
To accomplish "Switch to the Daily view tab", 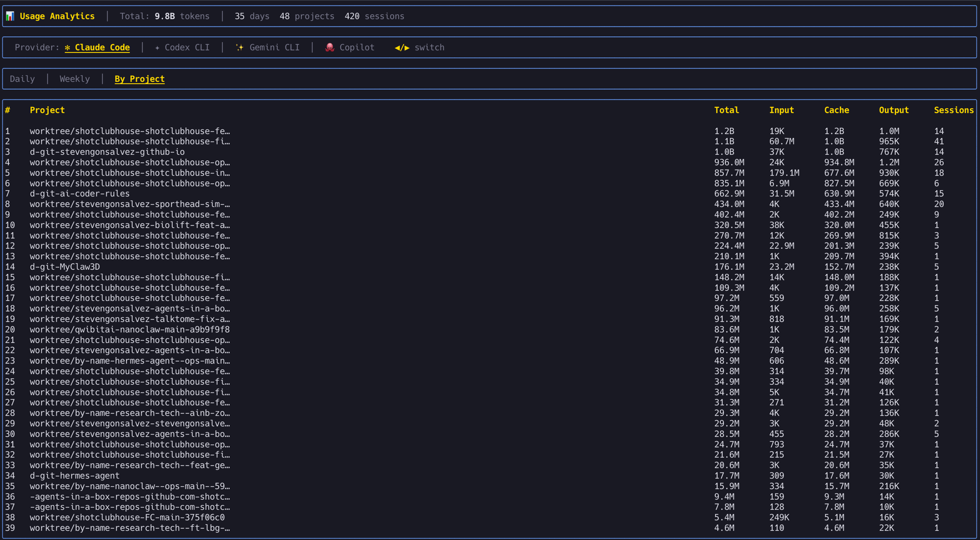I will coord(23,78).
